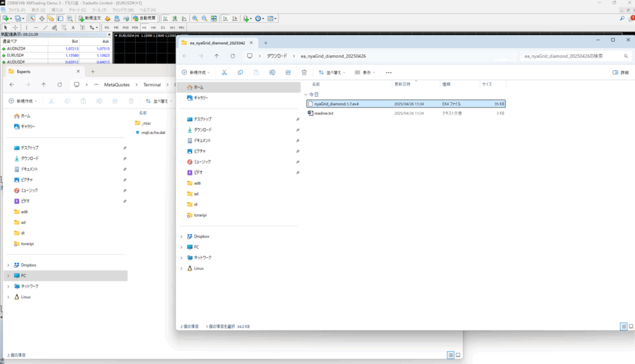Sort by 更新日時 column header
635x364 pixels.
coord(402,84)
